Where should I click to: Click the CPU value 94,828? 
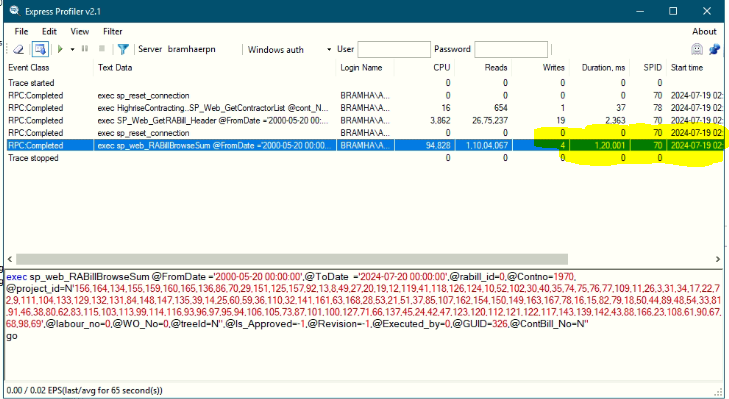tap(438, 146)
